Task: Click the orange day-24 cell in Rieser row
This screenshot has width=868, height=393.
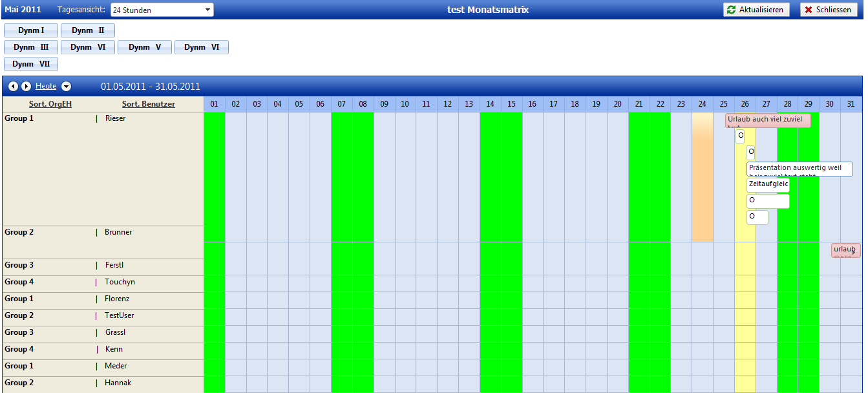Action: pos(703,177)
